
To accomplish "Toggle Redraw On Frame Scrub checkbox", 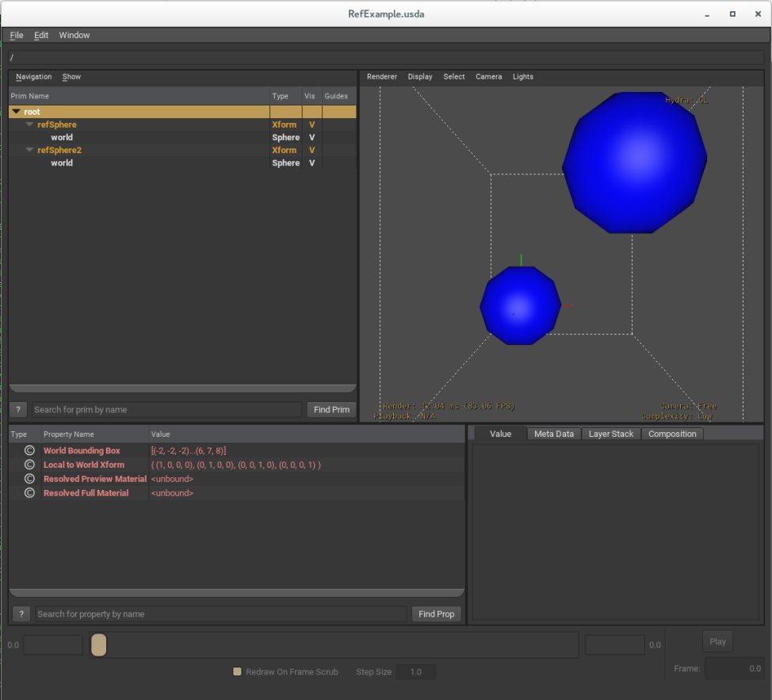I will [x=237, y=672].
